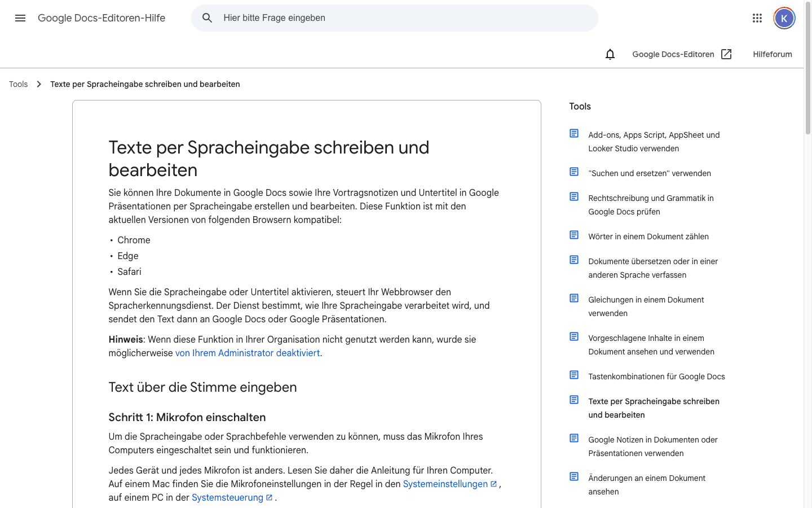
Task: Open the Google apps grid launcher
Action: coord(757,18)
